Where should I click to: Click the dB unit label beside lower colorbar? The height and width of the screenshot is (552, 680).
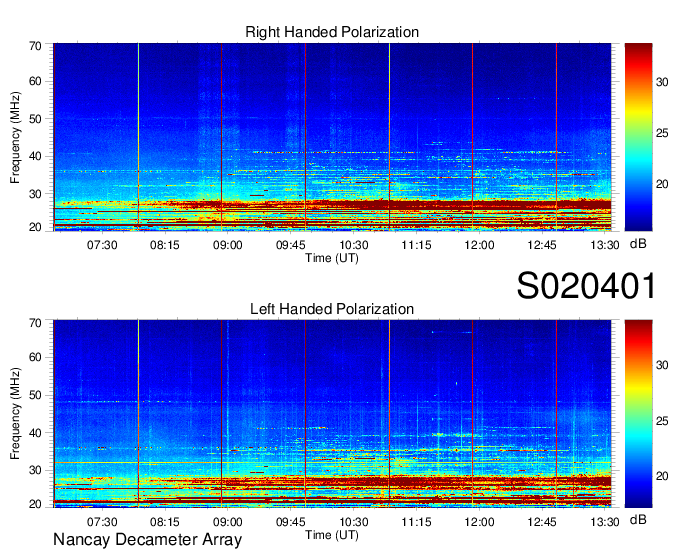tap(638, 519)
